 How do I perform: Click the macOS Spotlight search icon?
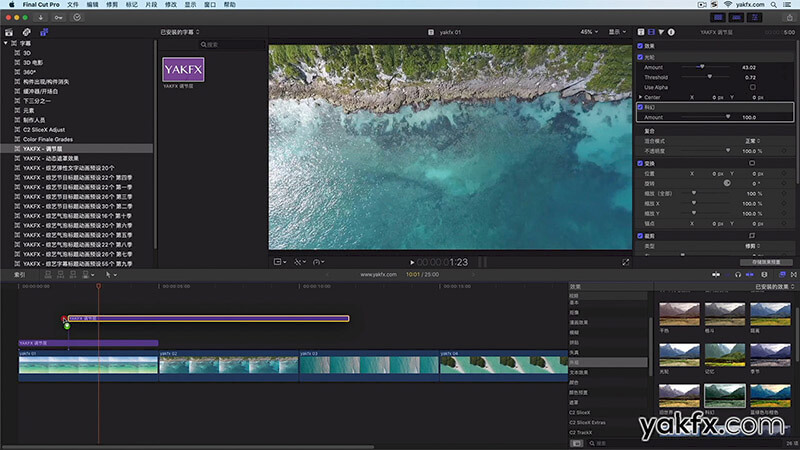click(773, 5)
